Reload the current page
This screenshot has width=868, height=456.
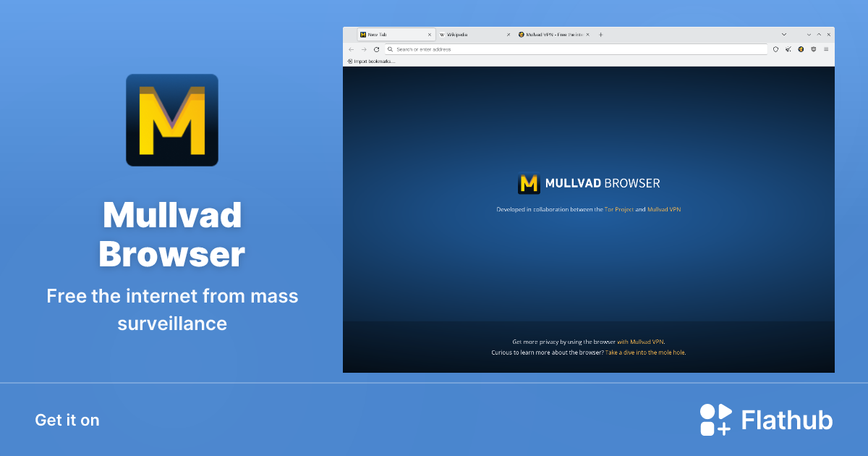(375, 49)
